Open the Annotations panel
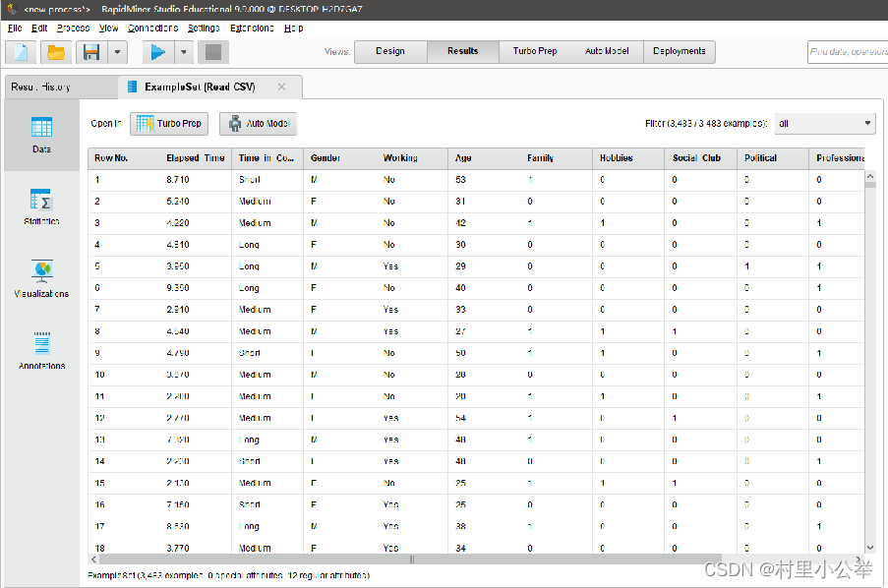Image resolution: width=888 pixels, height=588 pixels. click(x=40, y=348)
